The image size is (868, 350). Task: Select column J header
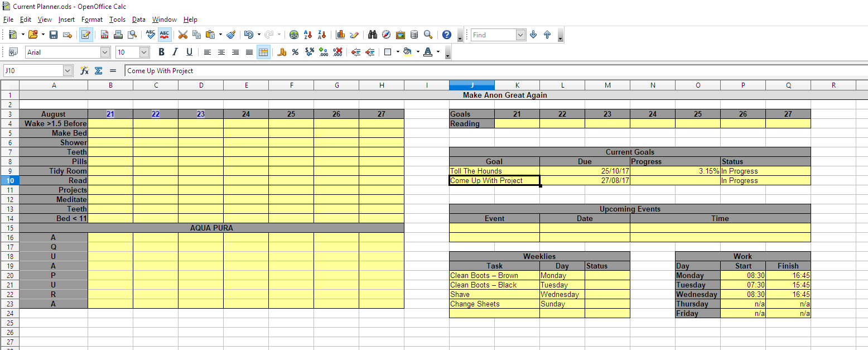pos(472,85)
